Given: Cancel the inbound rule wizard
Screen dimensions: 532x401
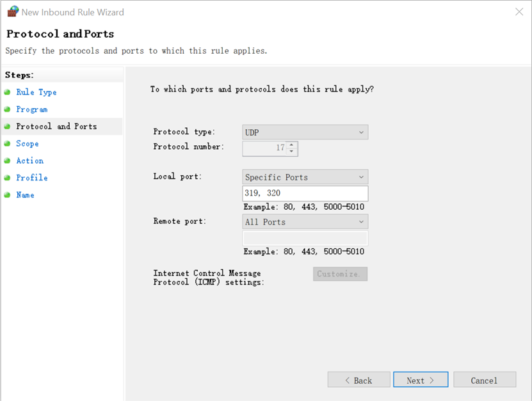Looking at the screenshot, I should pos(485,380).
